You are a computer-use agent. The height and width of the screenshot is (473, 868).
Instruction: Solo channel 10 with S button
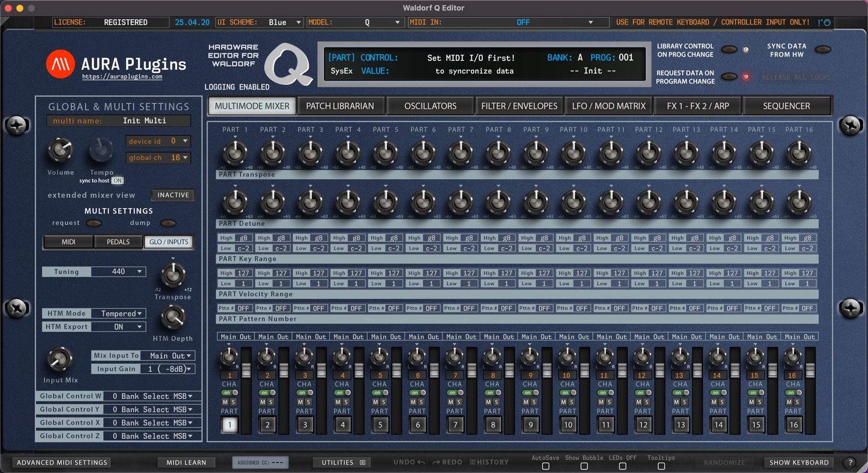click(x=572, y=402)
